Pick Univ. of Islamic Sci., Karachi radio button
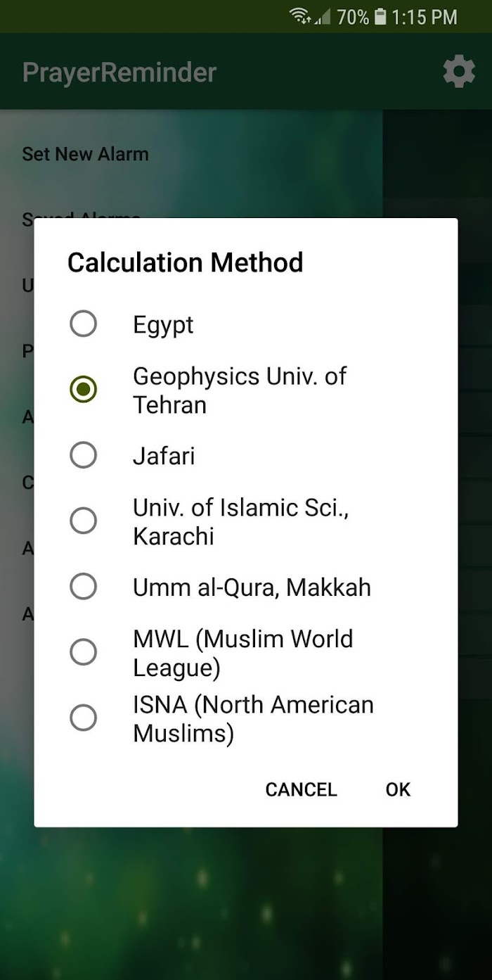 click(83, 521)
